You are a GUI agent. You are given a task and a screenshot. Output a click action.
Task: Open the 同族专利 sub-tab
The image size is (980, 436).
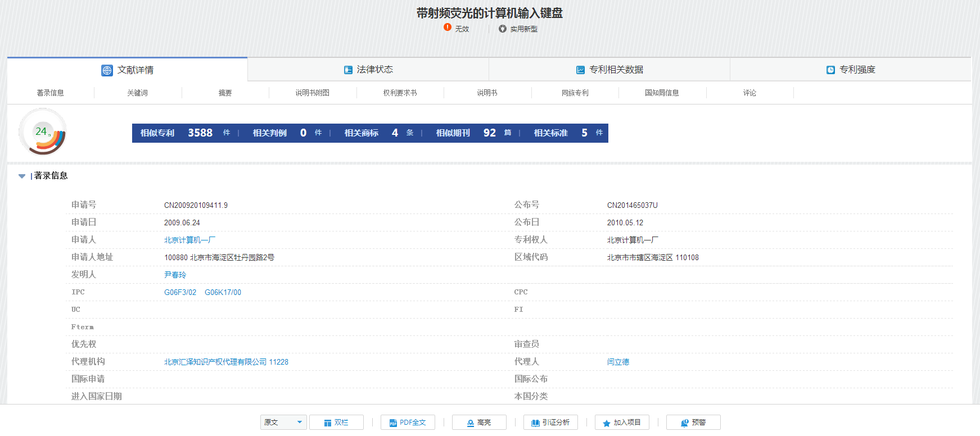tap(575, 93)
